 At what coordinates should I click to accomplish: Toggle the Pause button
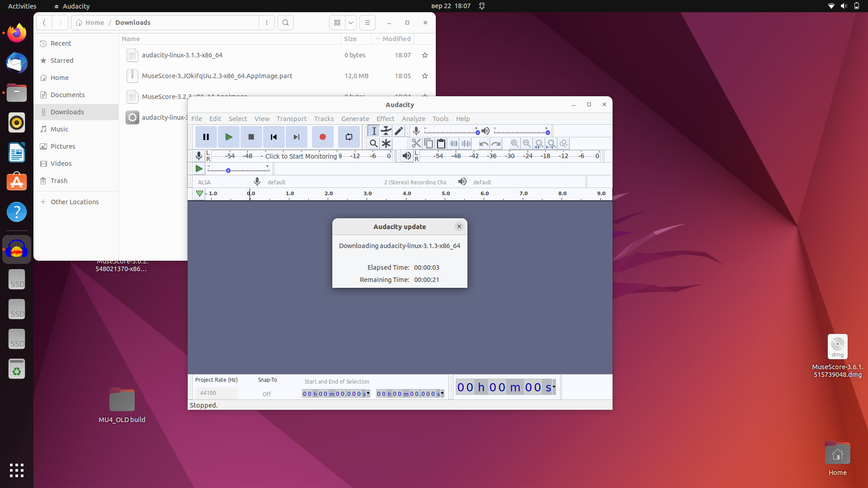(206, 137)
